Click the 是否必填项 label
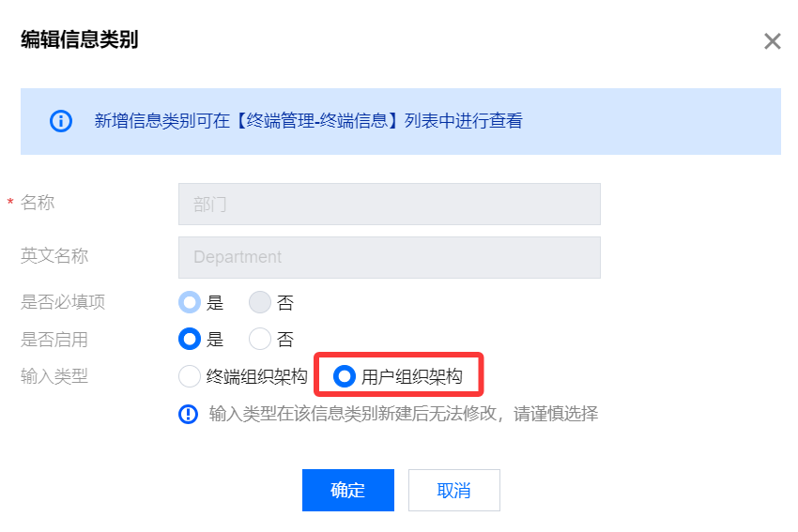This screenshot has width=798, height=532. [x=63, y=302]
